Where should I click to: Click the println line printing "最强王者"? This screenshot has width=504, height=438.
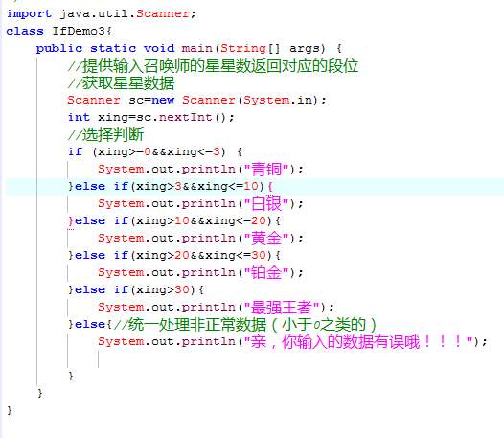pyautogui.click(x=216, y=308)
